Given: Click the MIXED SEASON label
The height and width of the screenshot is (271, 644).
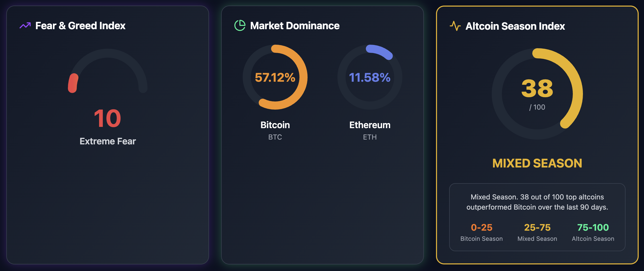Looking at the screenshot, I should (x=537, y=164).
